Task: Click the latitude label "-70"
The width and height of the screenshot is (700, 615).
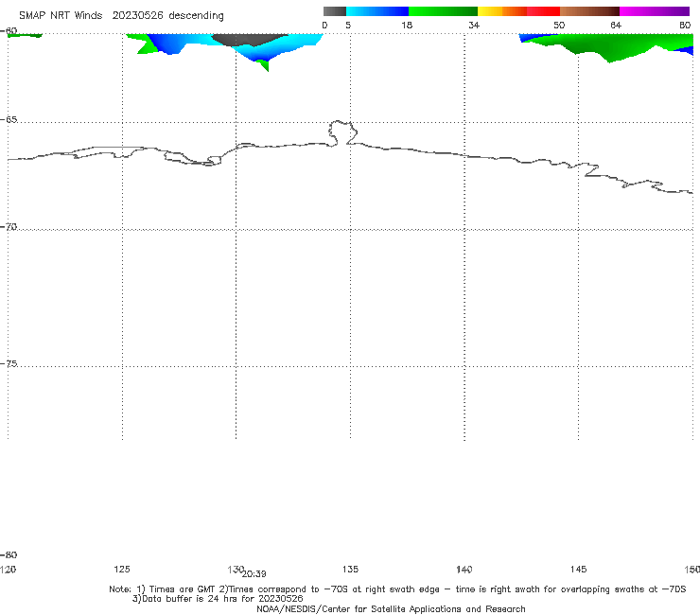Action: [x=9, y=227]
